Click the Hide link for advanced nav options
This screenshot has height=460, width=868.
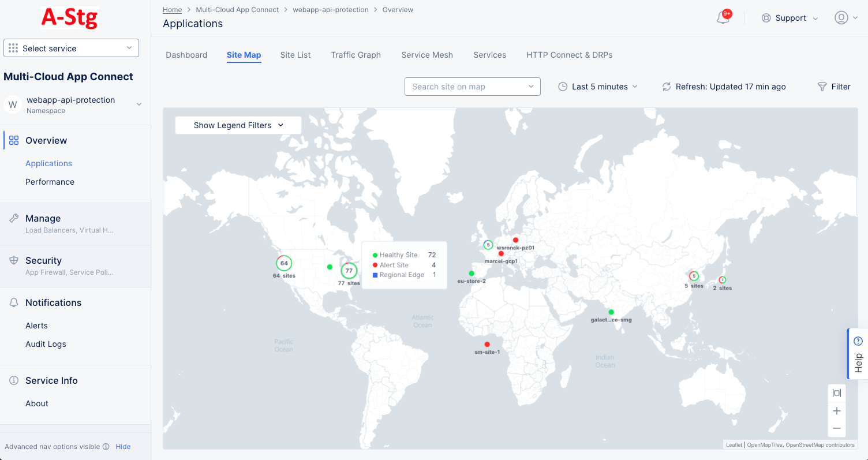pyautogui.click(x=123, y=446)
